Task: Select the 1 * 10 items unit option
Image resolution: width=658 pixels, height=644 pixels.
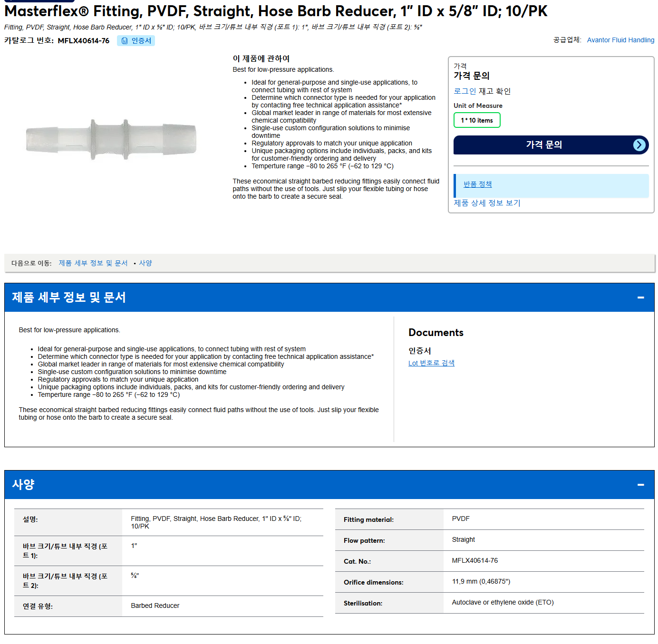Action: (477, 120)
